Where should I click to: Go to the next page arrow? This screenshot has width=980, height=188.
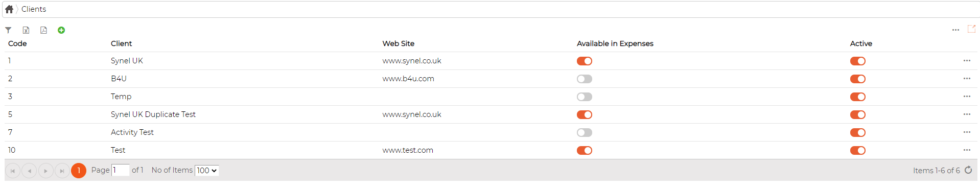(x=45, y=171)
